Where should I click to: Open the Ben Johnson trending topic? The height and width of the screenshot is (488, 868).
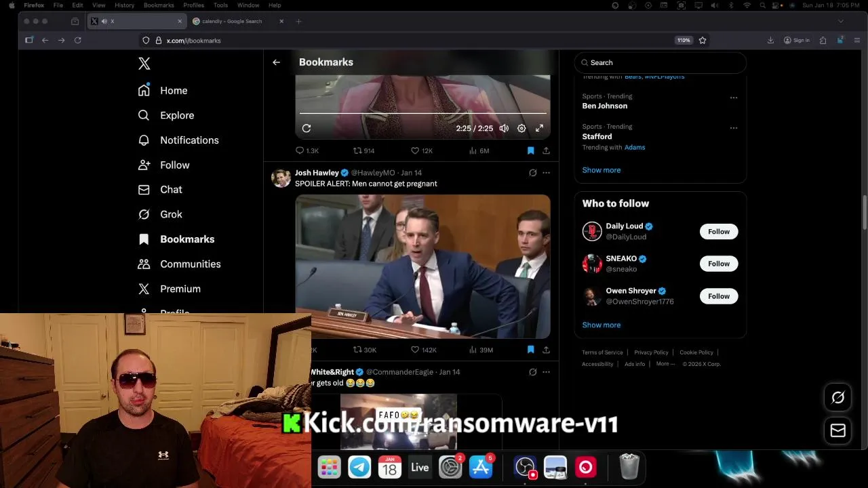pyautogui.click(x=605, y=106)
